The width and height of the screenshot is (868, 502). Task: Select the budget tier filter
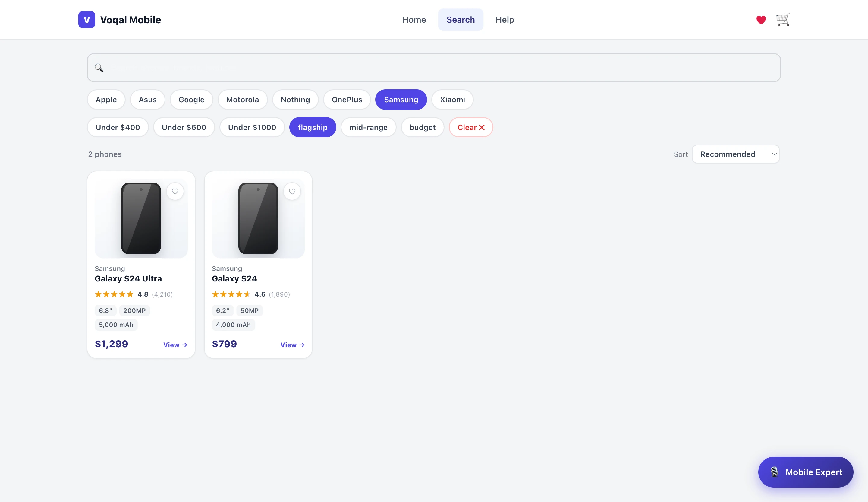[422, 127]
